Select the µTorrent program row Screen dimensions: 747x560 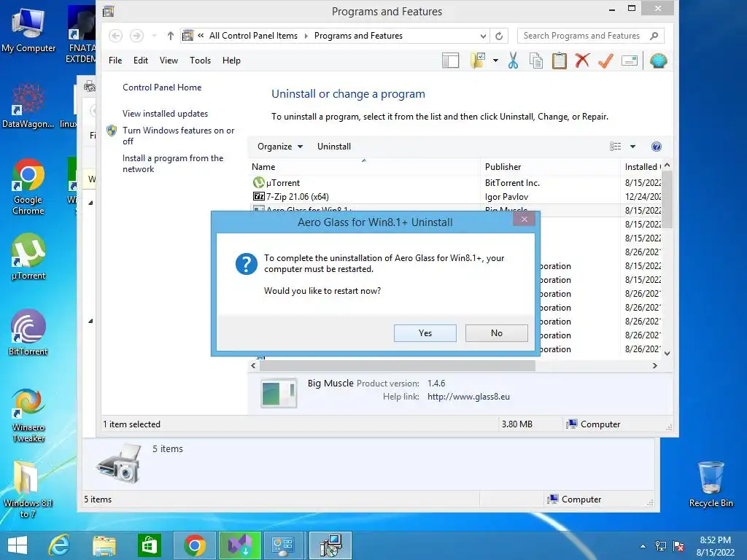click(455, 183)
